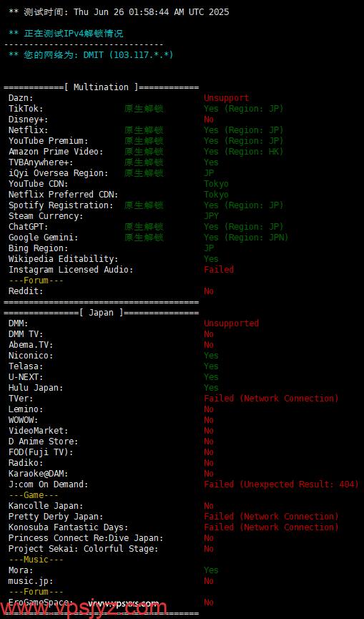Click the Amazon Prime Video HK result
The width and height of the screenshot is (364, 619).
[244, 152]
